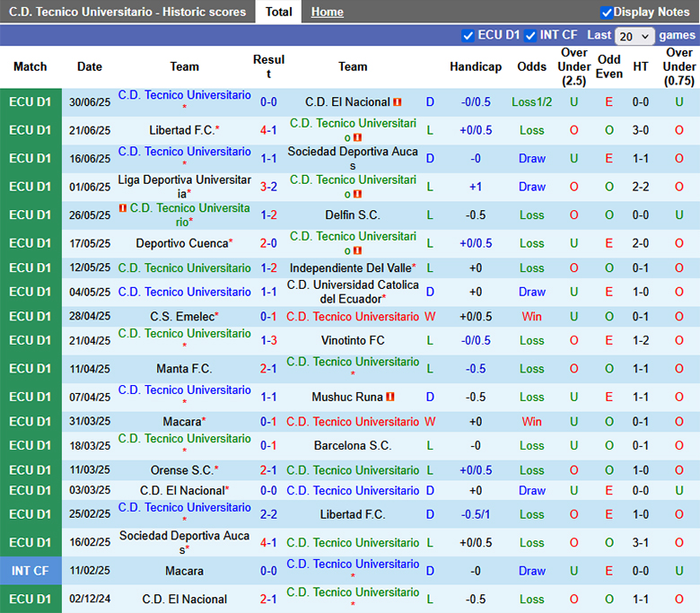Open Barcelona S.C. team link

(353, 445)
